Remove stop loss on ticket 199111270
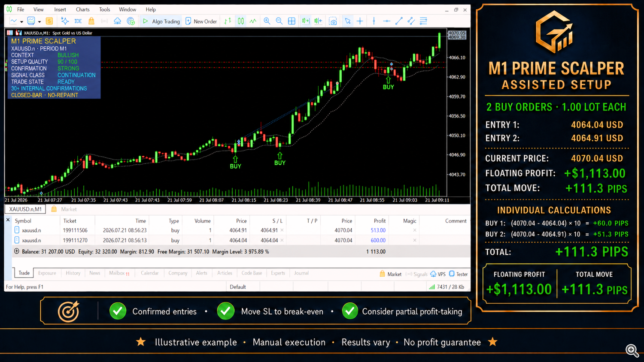 pos(282,240)
